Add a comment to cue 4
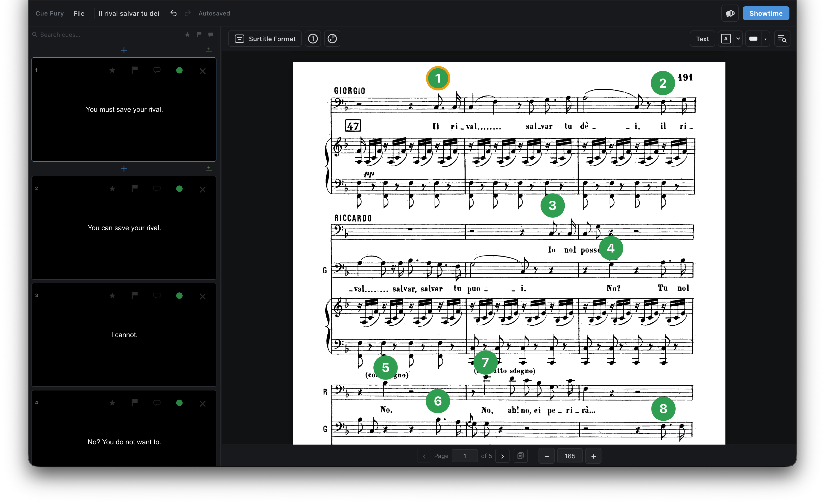This screenshot has width=825, height=504. (157, 403)
